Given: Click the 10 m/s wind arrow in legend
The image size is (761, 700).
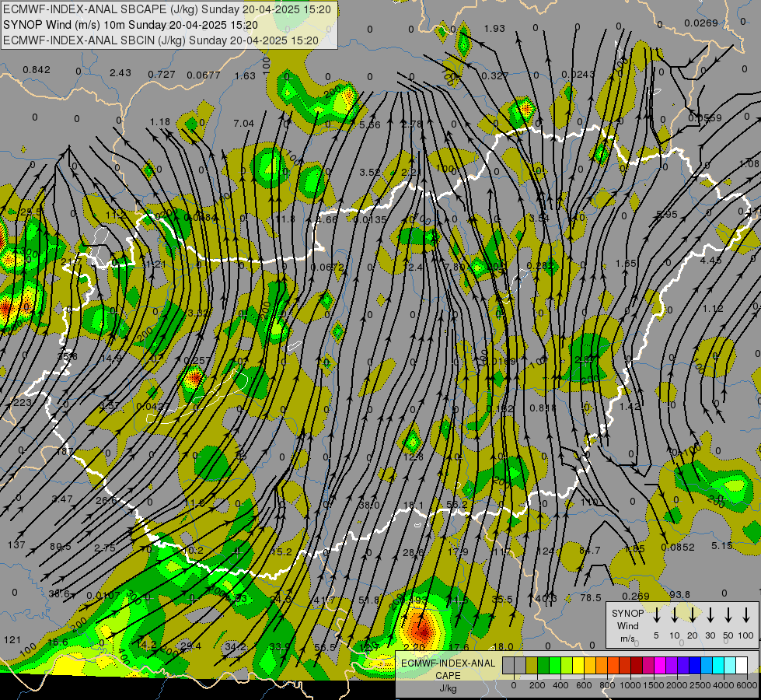Looking at the screenshot, I should (674, 615).
